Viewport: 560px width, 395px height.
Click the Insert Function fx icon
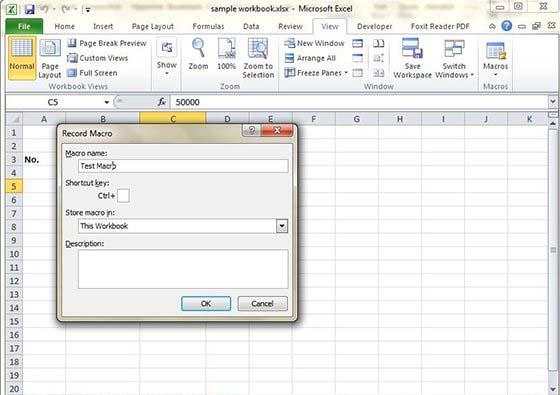(162, 102)
